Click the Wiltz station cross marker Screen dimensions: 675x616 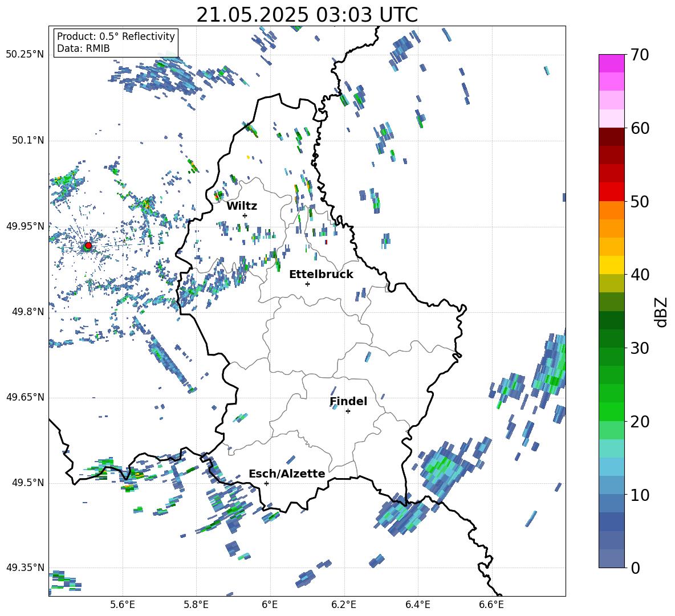click(245, 215)
